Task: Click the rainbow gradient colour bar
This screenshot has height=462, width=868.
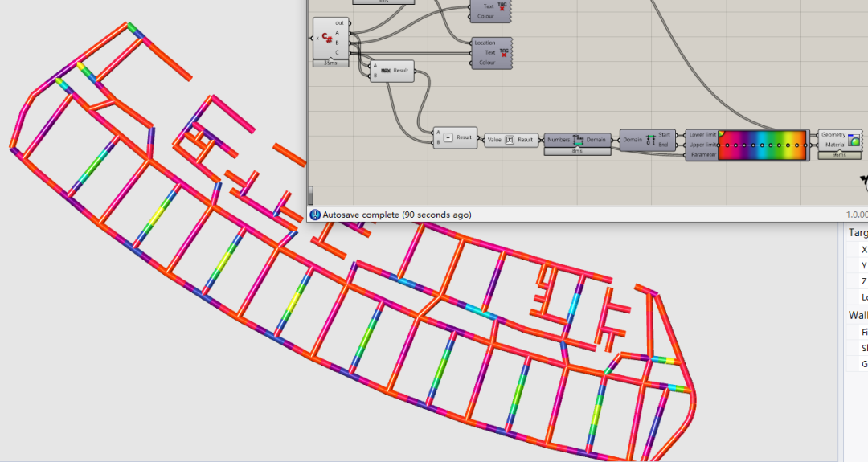Action: coord(762,145)
